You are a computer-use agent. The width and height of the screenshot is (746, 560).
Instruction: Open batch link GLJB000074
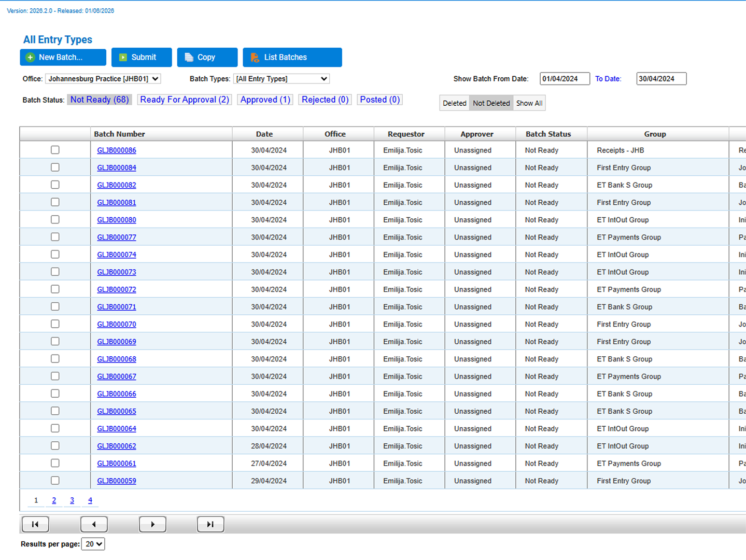(x=117, y=255)
